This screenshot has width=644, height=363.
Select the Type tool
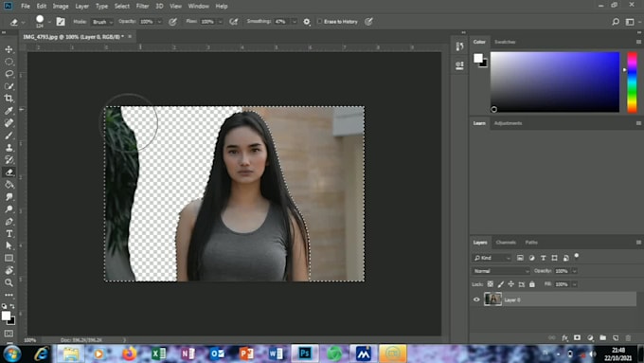tap(9, 233)
